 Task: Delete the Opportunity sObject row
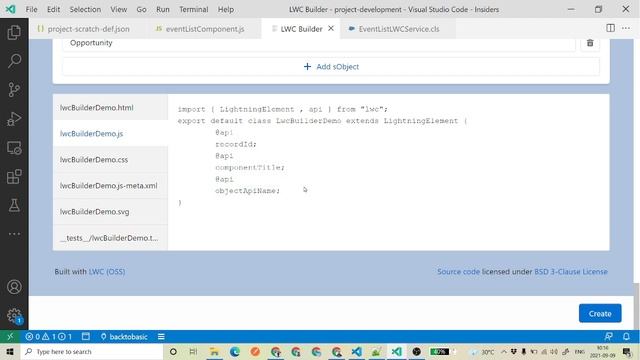pos(590,43)
